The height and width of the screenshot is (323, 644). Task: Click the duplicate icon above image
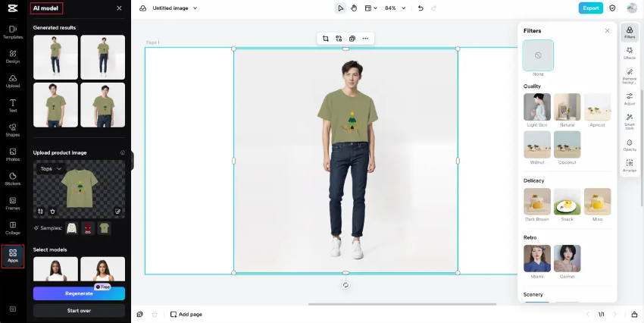click(352, 39)
